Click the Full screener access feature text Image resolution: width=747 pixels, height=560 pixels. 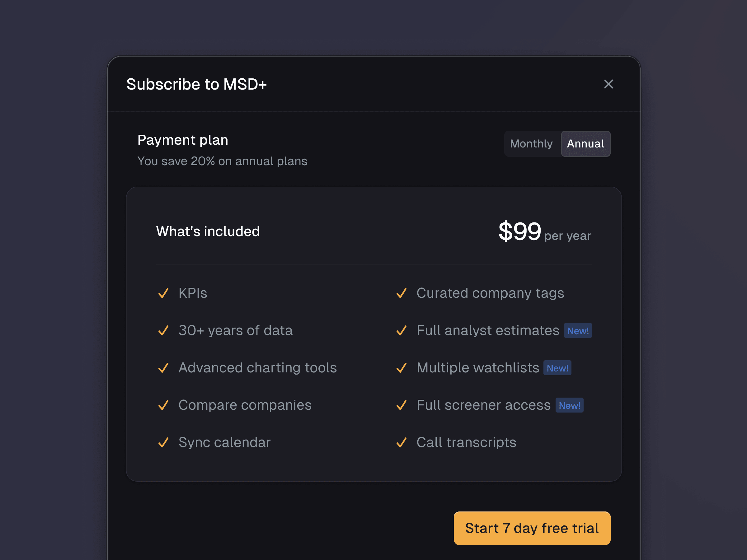point(483,405)
